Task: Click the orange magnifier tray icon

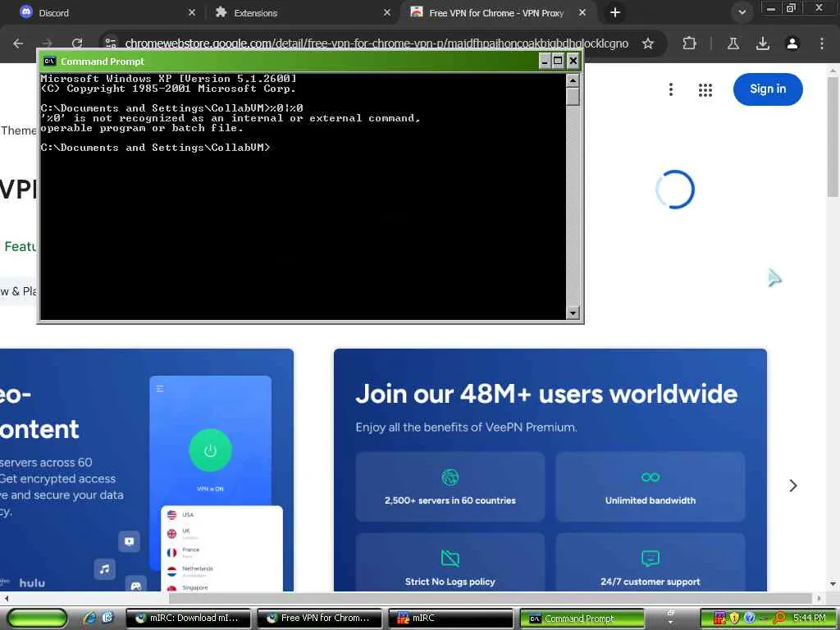Action: pos(779,618)
